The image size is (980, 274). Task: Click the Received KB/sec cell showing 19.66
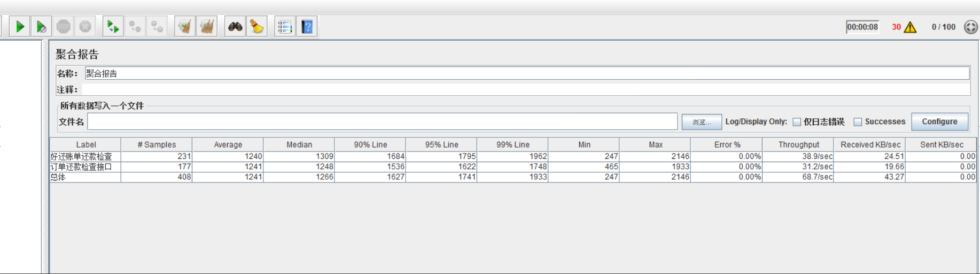pos(870,166)
